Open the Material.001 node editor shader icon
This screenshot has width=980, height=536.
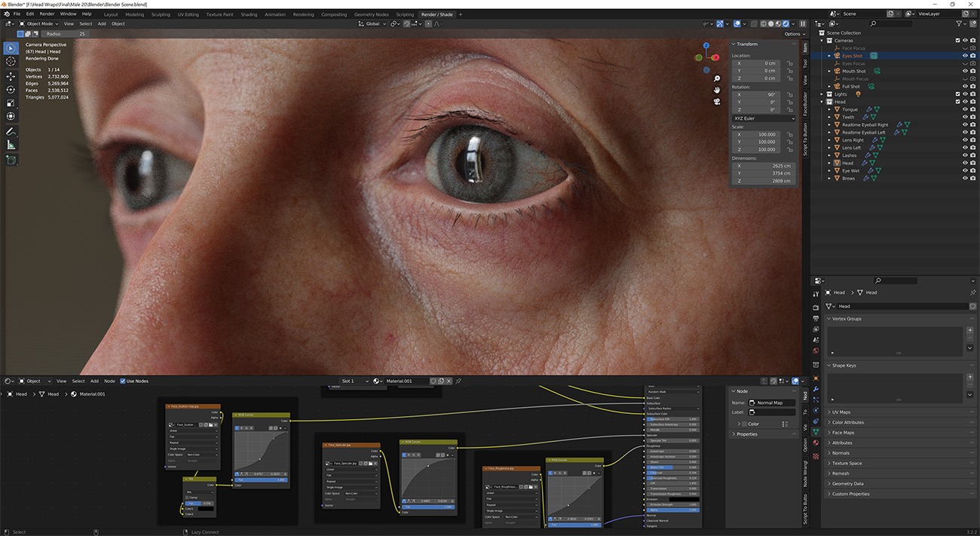(378, 381)
